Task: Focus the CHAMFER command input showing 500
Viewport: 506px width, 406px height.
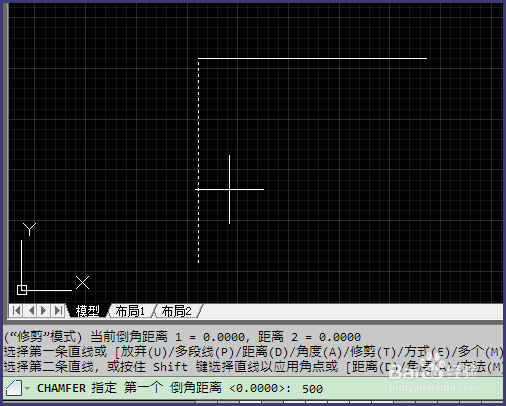Action: click(253, 388)
